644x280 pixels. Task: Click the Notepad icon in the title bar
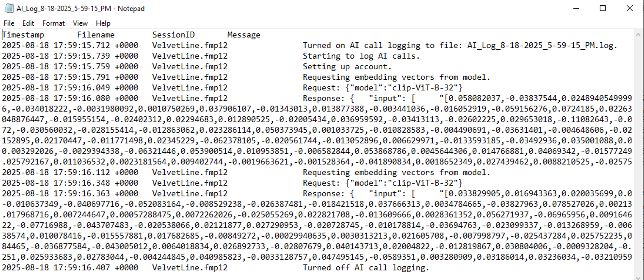click(9, 8)
